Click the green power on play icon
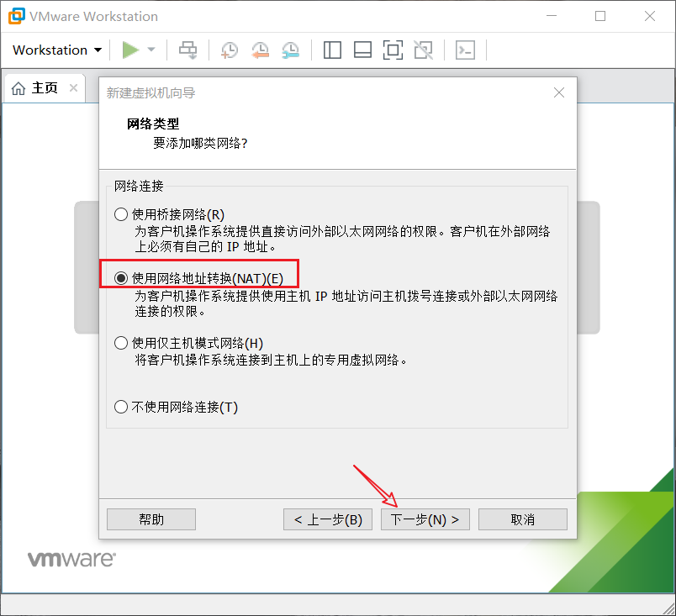Viewport: 676px width, 616px height. tap(130, 50)
